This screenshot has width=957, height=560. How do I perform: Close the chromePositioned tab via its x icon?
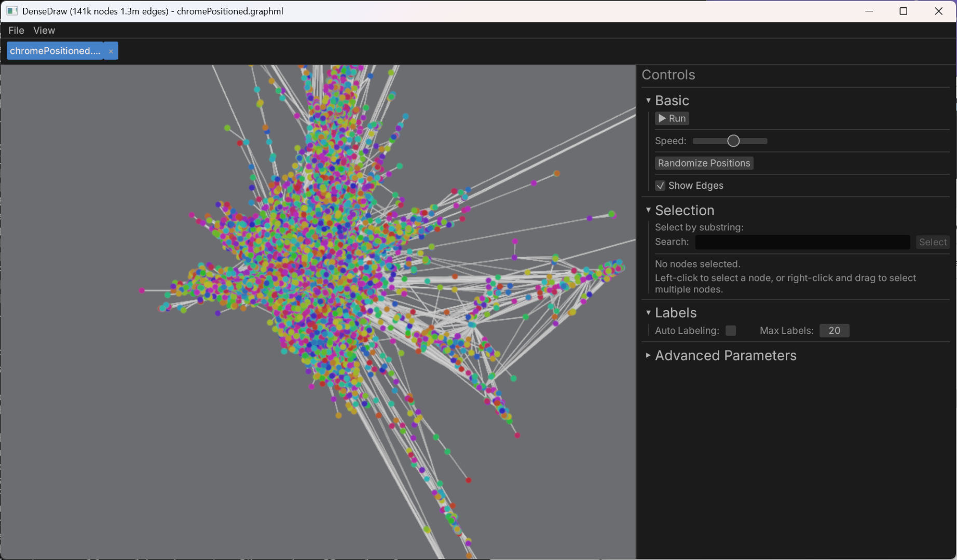pos(111,51)
